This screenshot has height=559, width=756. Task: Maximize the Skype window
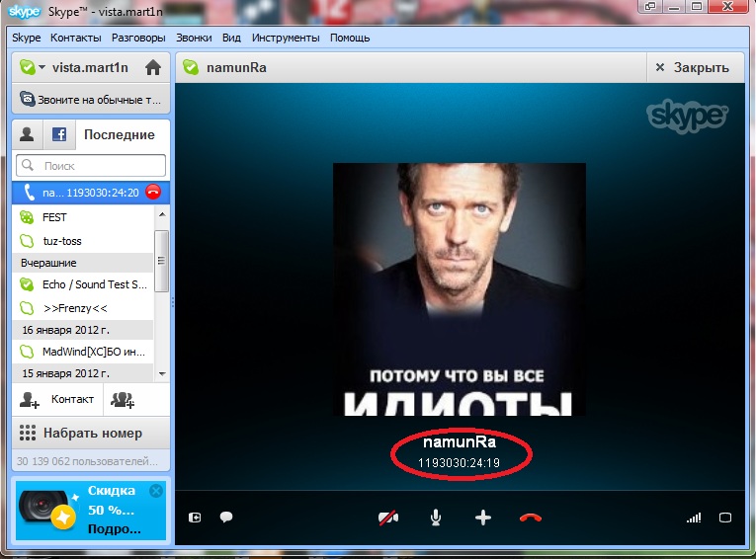coord(697,7)
